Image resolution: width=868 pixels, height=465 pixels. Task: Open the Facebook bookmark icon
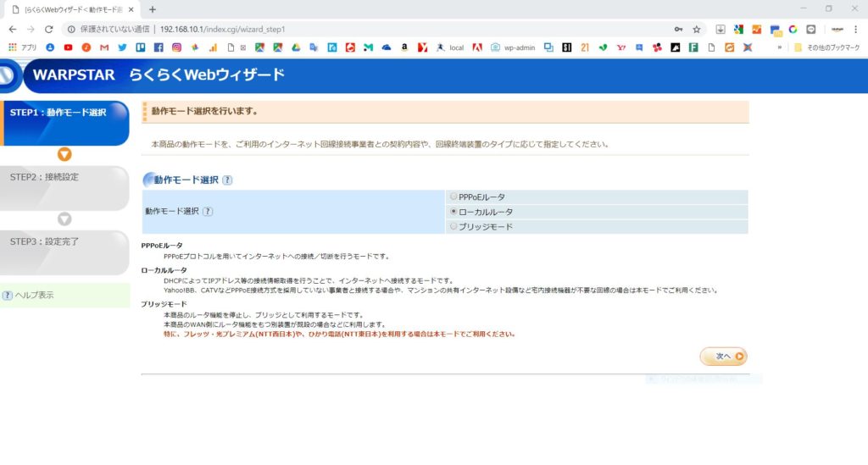pyautogui.click(x=160, y=47)
